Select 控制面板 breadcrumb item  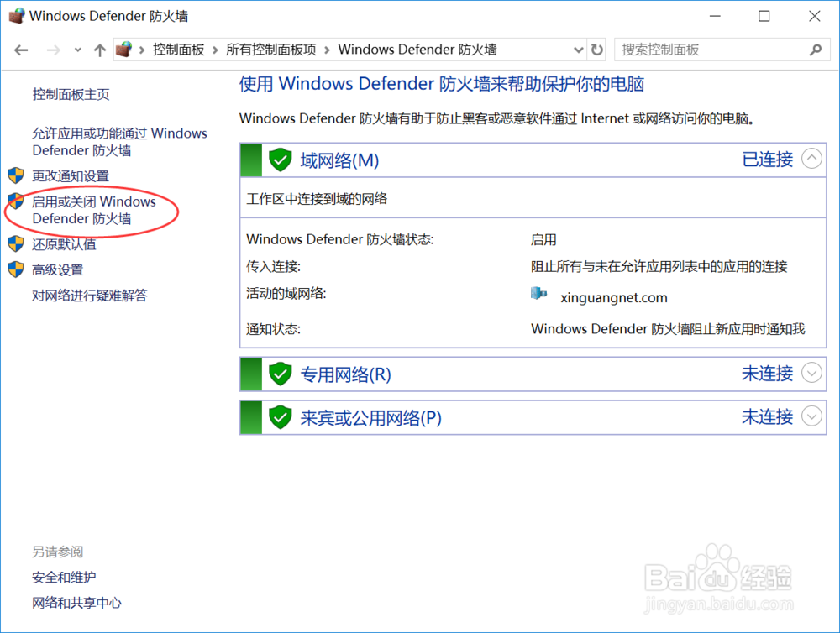(178, 50)
